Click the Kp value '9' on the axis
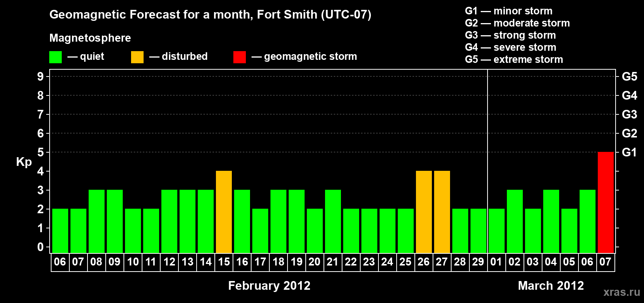The height and width of the screenshot is (303, 644). point(41,77)
